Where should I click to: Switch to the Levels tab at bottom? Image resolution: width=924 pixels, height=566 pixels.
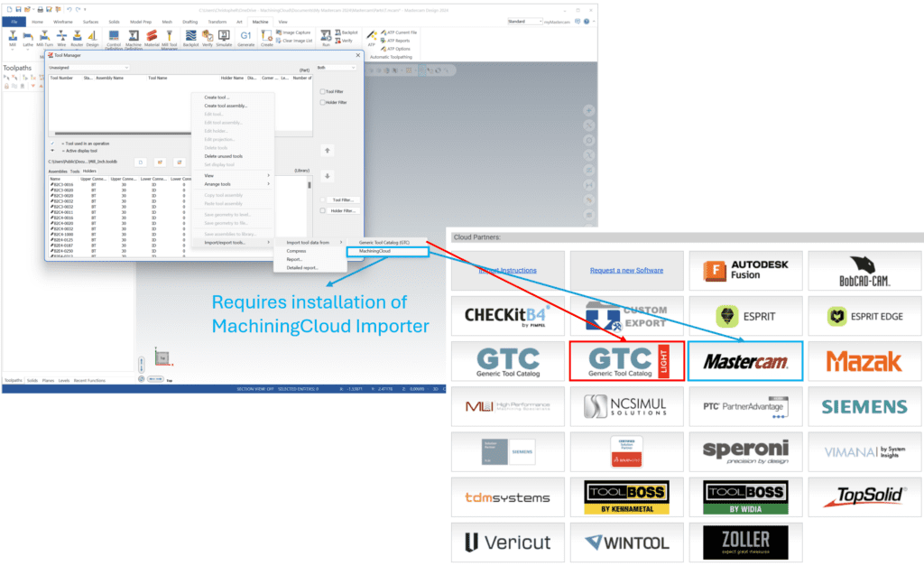64,381
